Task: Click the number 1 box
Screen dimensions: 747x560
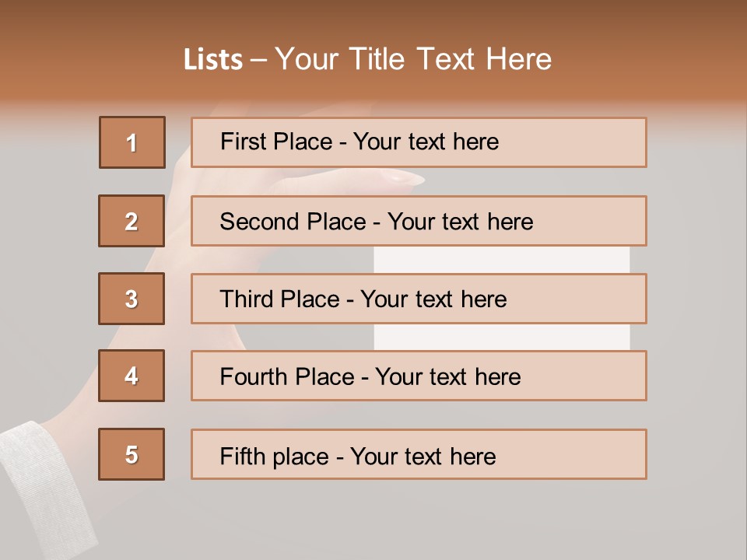Action: 132,142
